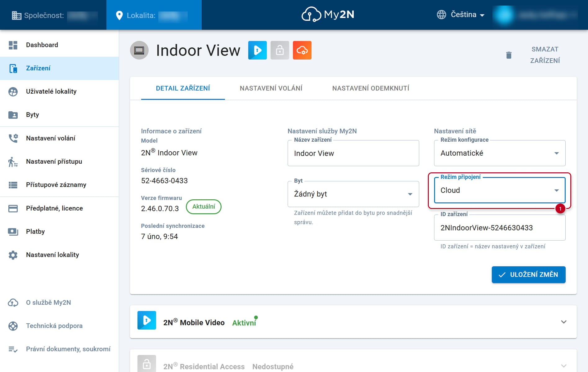Click the grey lock Residential Access header icon
This screenshot has height=372, width=588.
tap(280, 50)
